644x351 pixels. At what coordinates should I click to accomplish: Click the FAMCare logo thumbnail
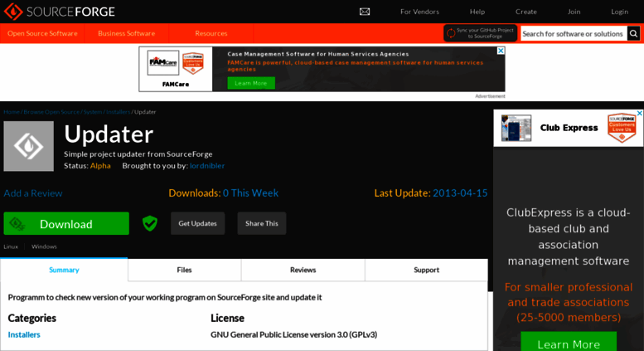(x=163, y=62)
